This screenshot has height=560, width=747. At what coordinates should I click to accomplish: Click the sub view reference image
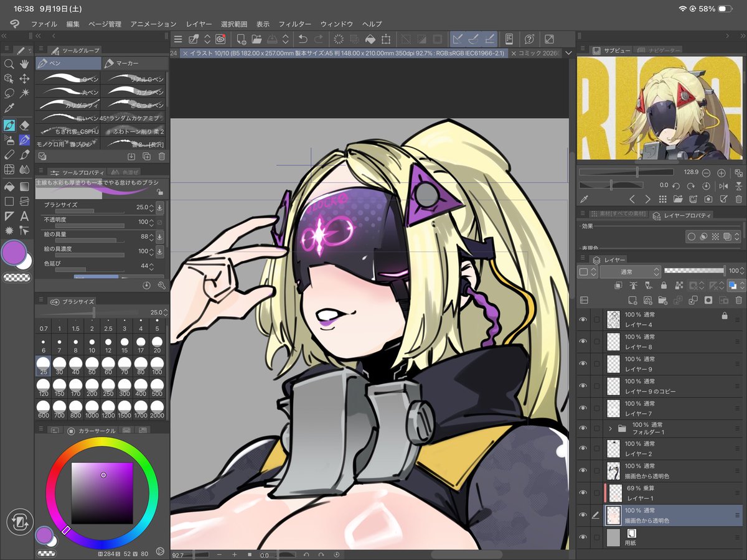pyautogui.click(x=661, y=110)
